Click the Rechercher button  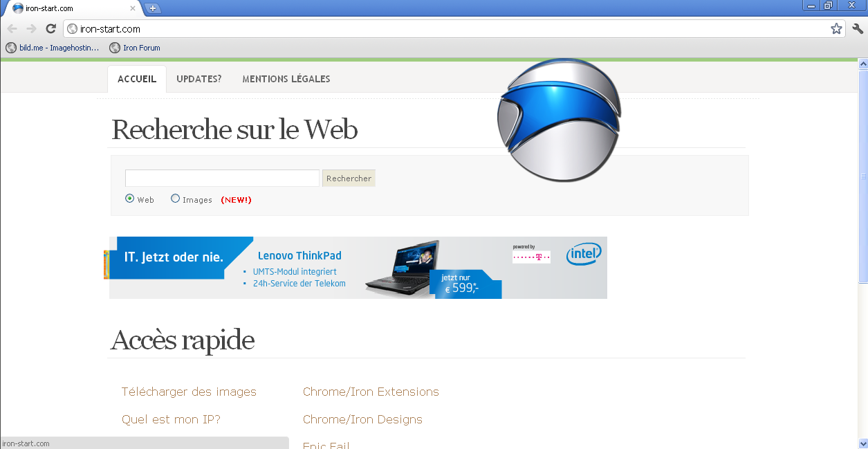point(349,178)
